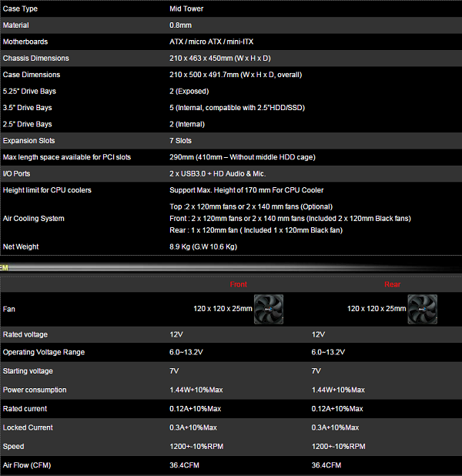
Task: Click the Front 6.0~13.2V value
Action: tap(186, 352)
